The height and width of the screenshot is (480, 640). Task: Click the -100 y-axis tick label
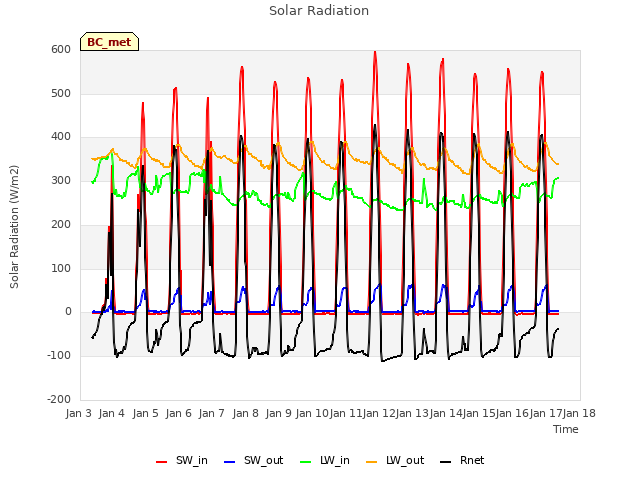(x=59, y=356)
